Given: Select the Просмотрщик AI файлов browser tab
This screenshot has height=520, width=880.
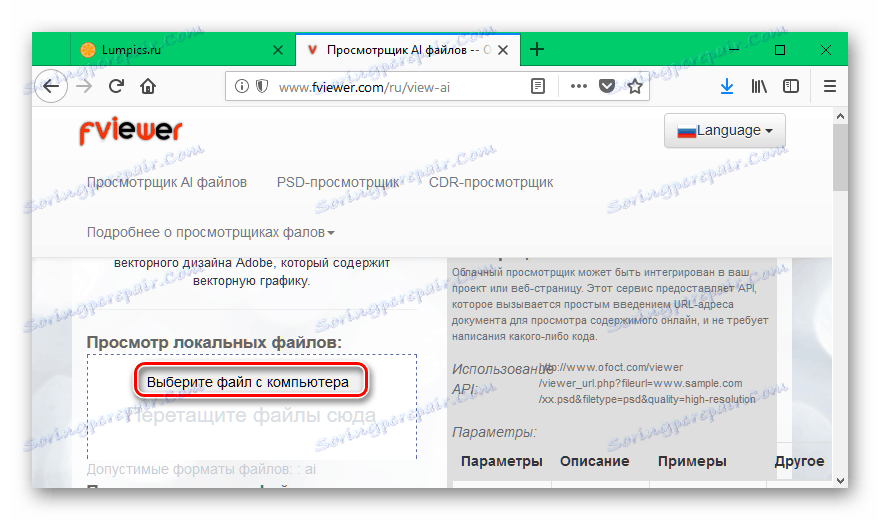Looking at the screenshot, I should click(x=408, y=49).
